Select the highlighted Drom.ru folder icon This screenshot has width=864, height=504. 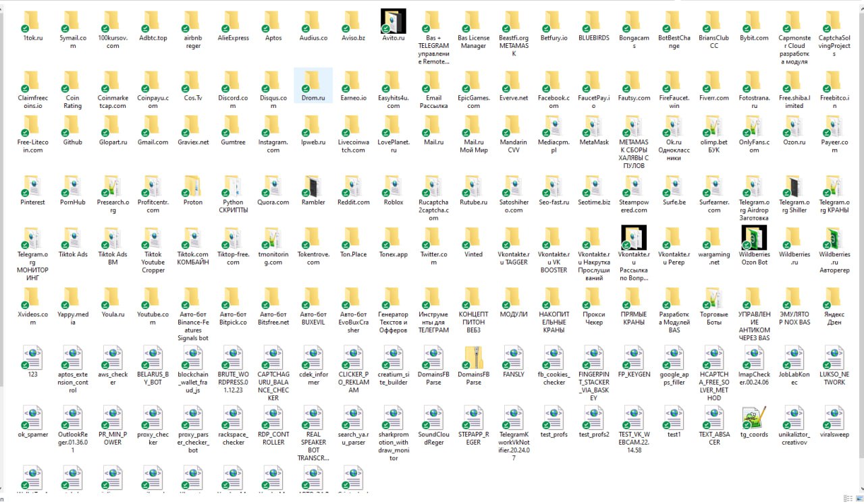[x=313, y=81]
